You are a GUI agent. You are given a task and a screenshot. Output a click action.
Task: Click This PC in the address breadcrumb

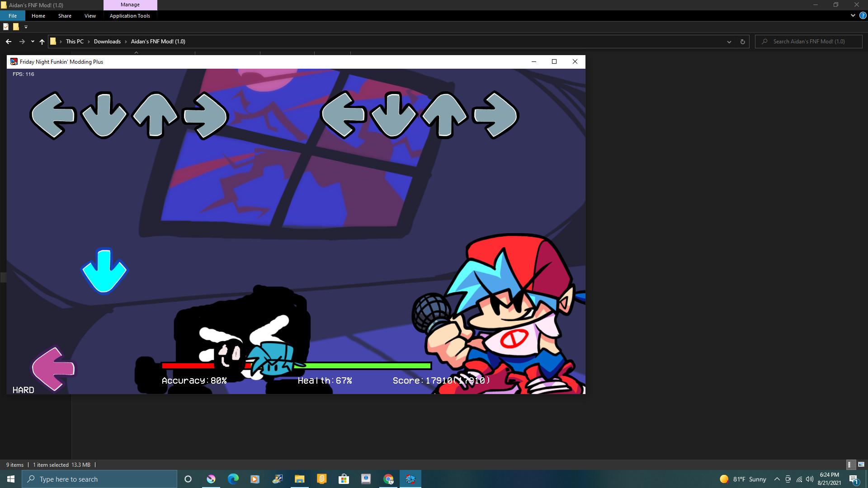click(x=75, y=42)
